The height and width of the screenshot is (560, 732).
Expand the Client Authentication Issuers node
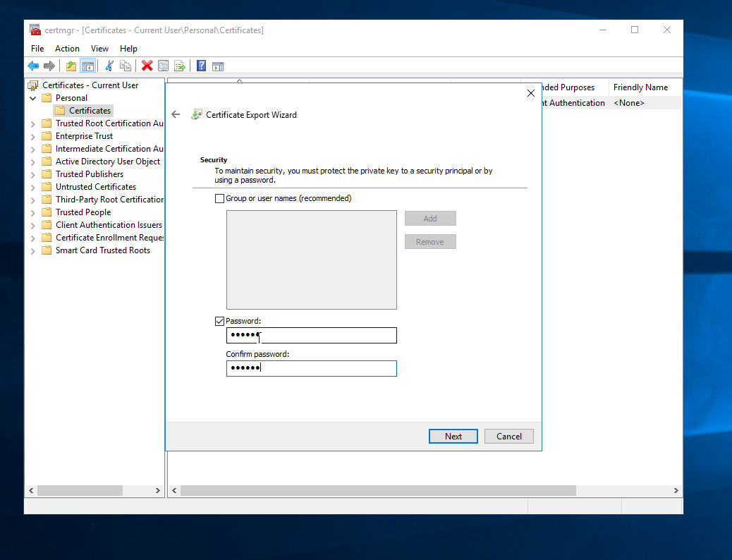32,226
